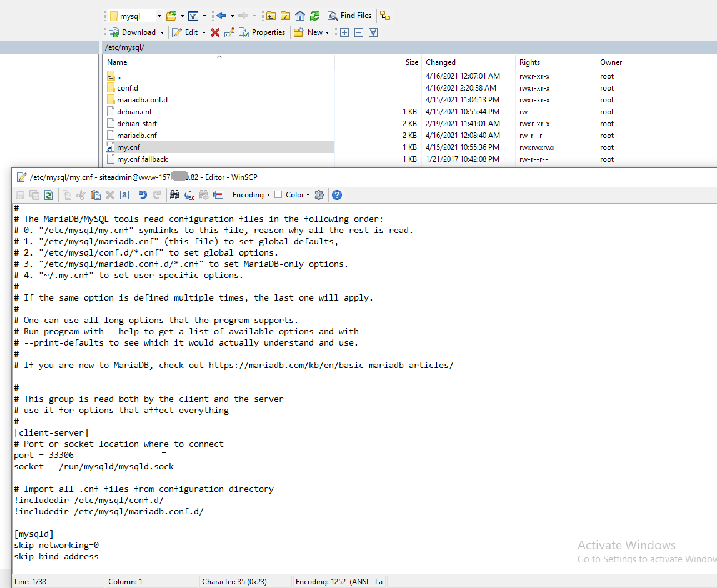The height and width of the screenshot is (588, 717).
Task: Click the unselect files minus icon
Action: pyautogui.click(x=359, y=32)
